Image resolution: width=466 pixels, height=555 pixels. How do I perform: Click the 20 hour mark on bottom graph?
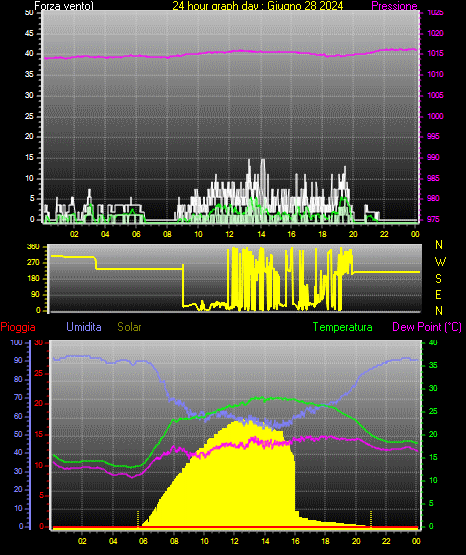pyautogui.click(x=356, y=541)
